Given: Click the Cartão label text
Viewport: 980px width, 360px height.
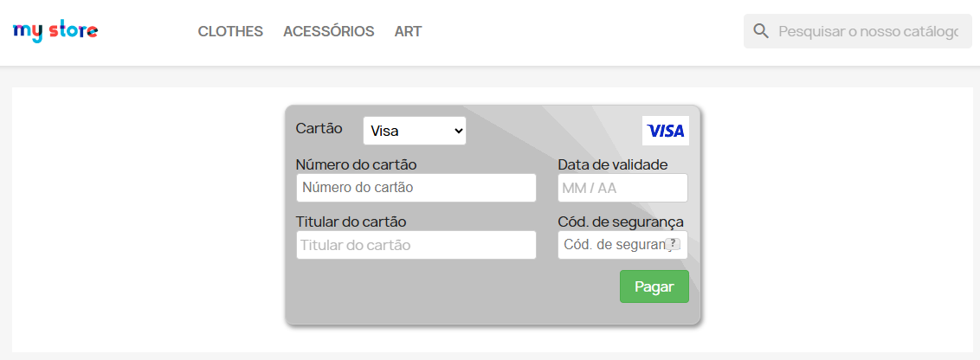Looking at the screenshot, I should [319, 128].
